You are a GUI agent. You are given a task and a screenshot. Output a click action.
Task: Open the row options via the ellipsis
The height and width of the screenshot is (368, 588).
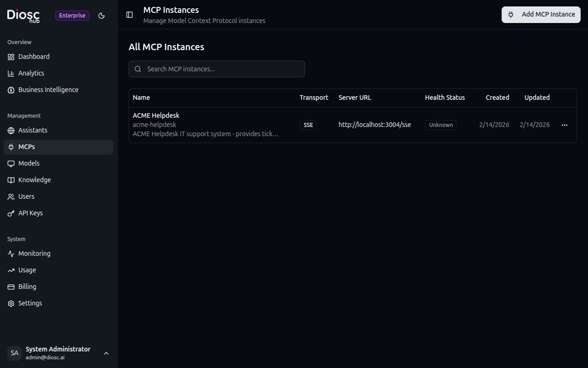(x=564, y=125)
